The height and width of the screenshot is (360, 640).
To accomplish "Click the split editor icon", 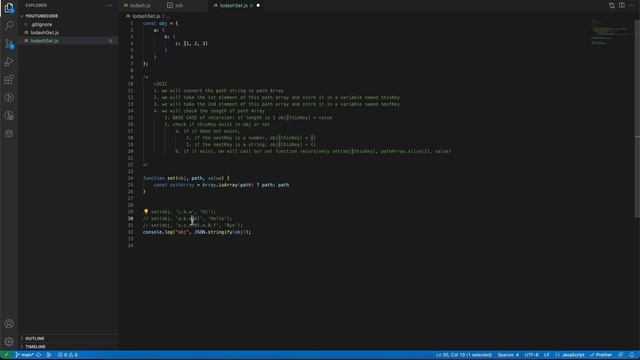I will (x=622, y=5).
